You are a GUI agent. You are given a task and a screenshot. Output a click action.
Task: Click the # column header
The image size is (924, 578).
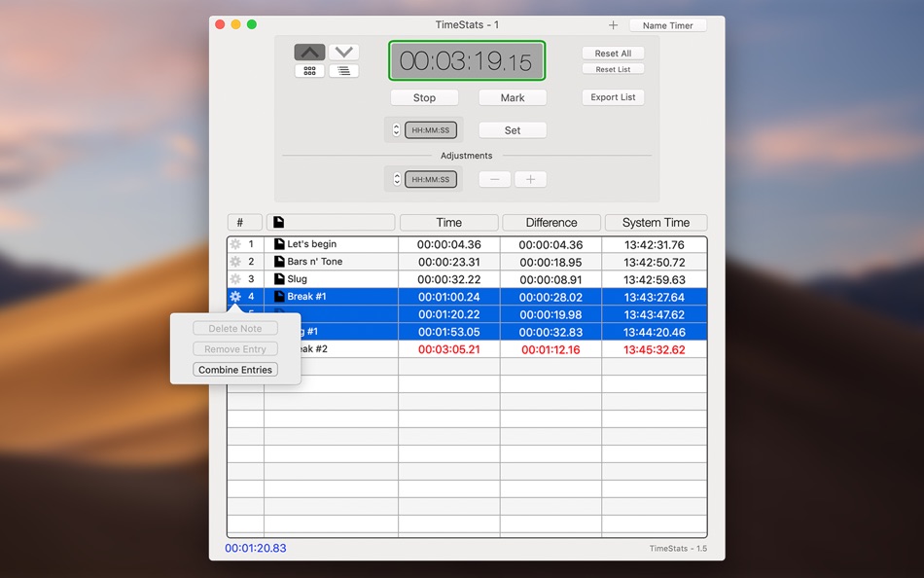pyautogui.click(x=244, y=223)
